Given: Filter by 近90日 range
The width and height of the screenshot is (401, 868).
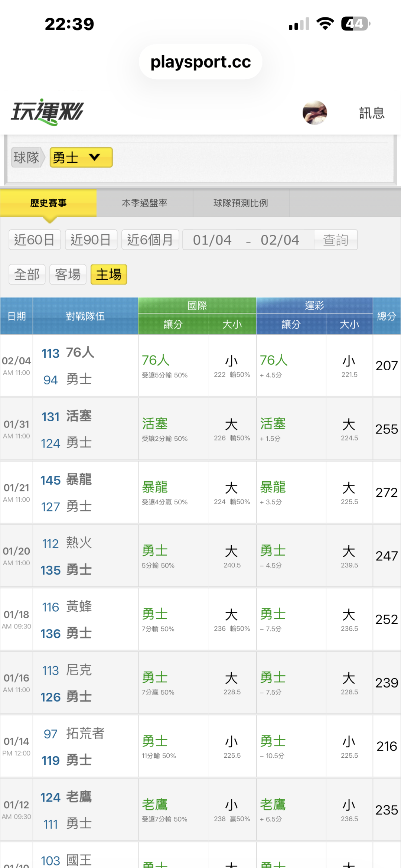Looking at the screenshot, I should [x=91, y=240].
